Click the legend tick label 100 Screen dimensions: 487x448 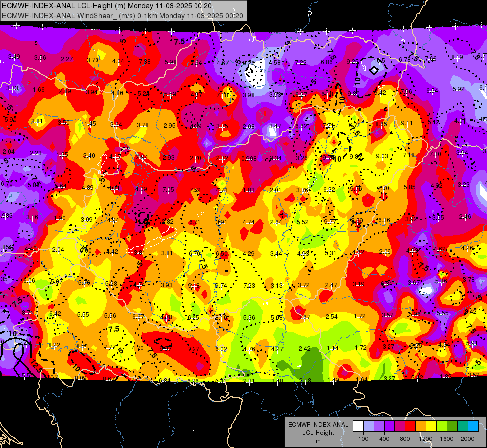pyautogui.click(x=363, y=439)
